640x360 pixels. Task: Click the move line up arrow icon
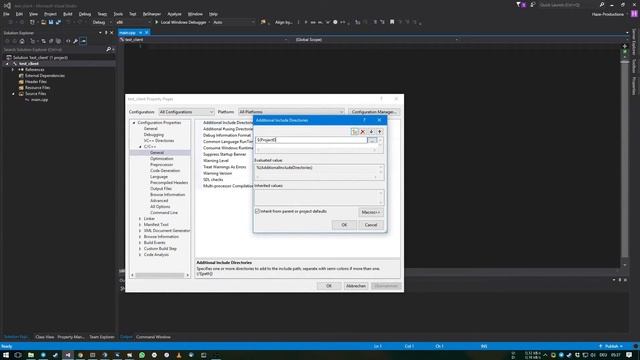click(x=379, y=132)
